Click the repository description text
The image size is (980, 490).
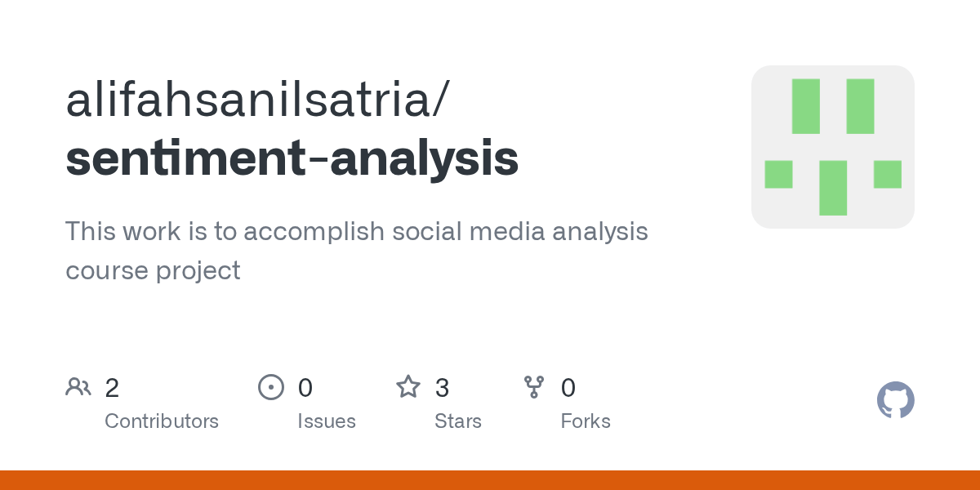tap(357, 251)
